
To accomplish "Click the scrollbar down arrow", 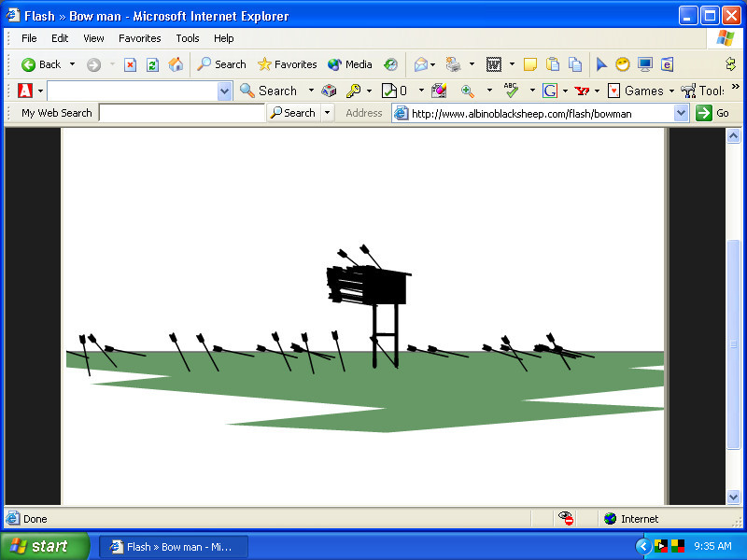I will [733, 497].
